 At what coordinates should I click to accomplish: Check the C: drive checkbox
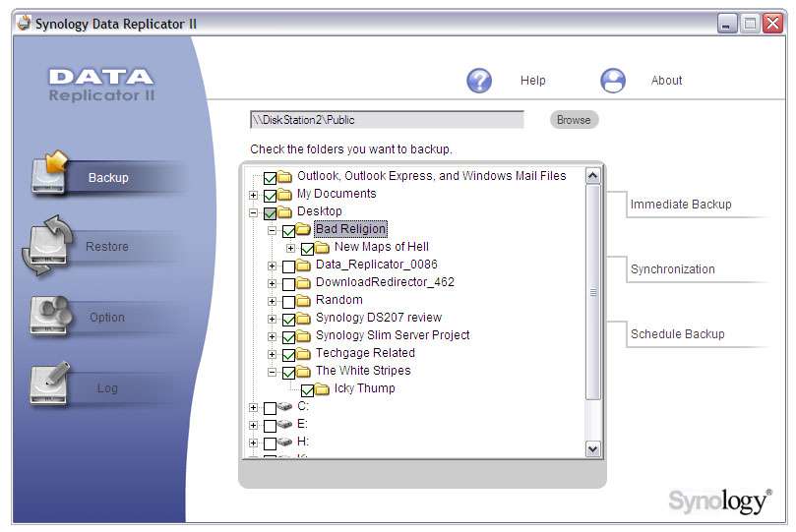[x=270, y=408]
